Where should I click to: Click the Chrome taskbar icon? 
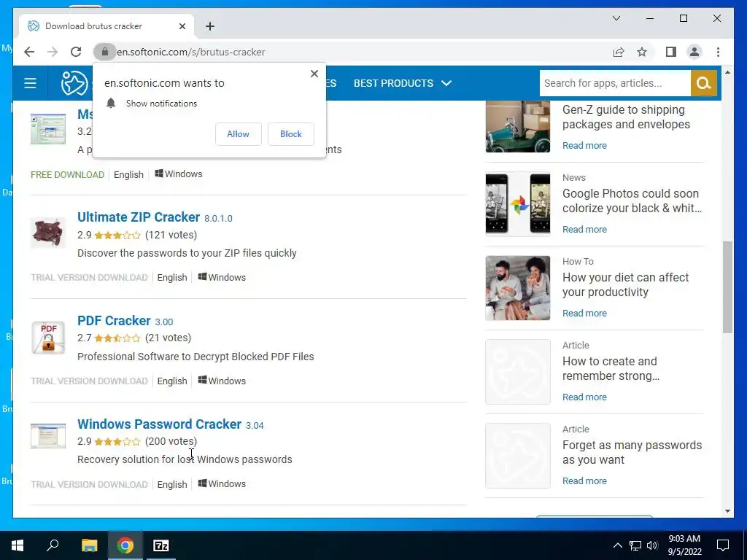(x=125, y=545)
